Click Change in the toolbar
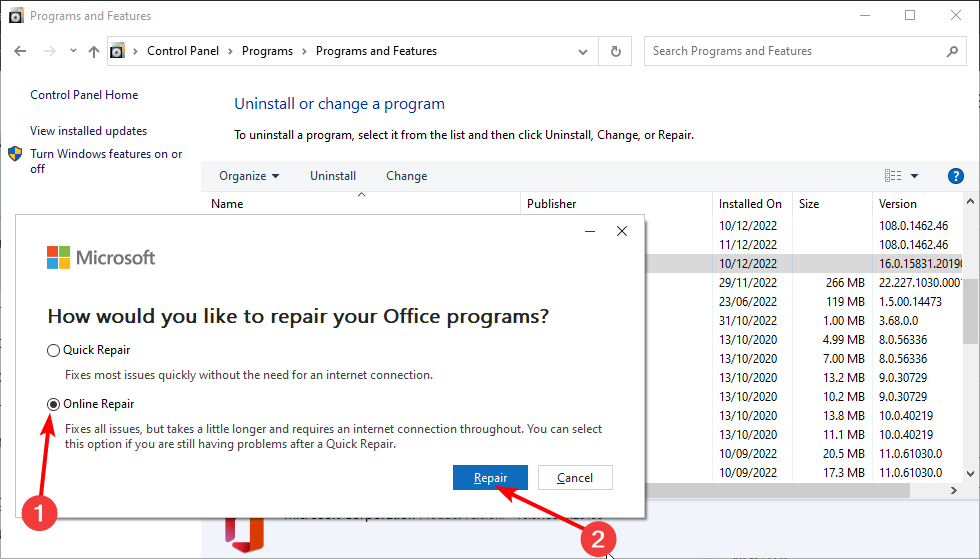Viewport: 980px width, 559px height. pyautogui.click(x=407, y=176)
